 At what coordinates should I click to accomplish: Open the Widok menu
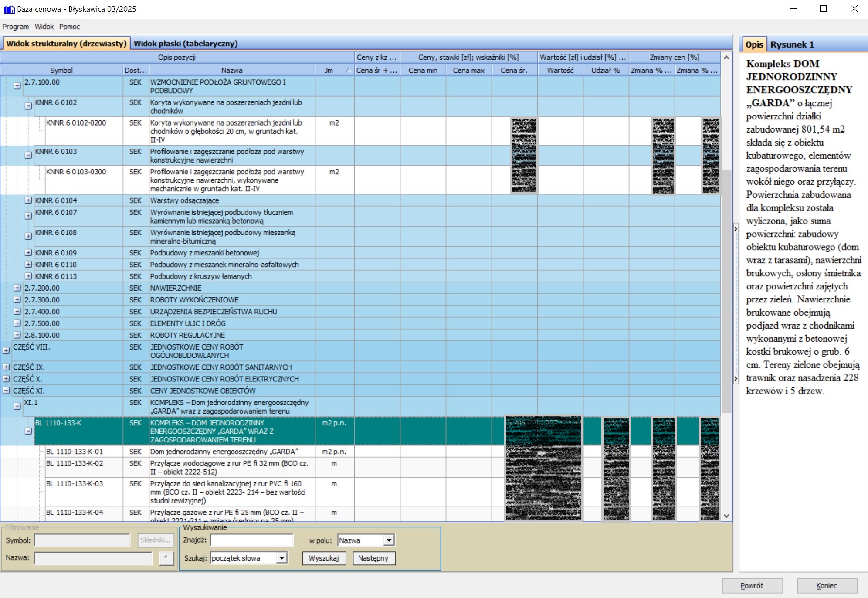44,27
